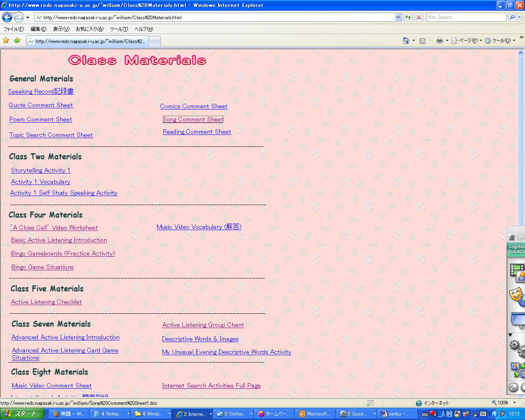Screen dimensions: 525x420
Task: Click inside the Ask Search box
Action: pyautogui.click(x=466, y=17)
